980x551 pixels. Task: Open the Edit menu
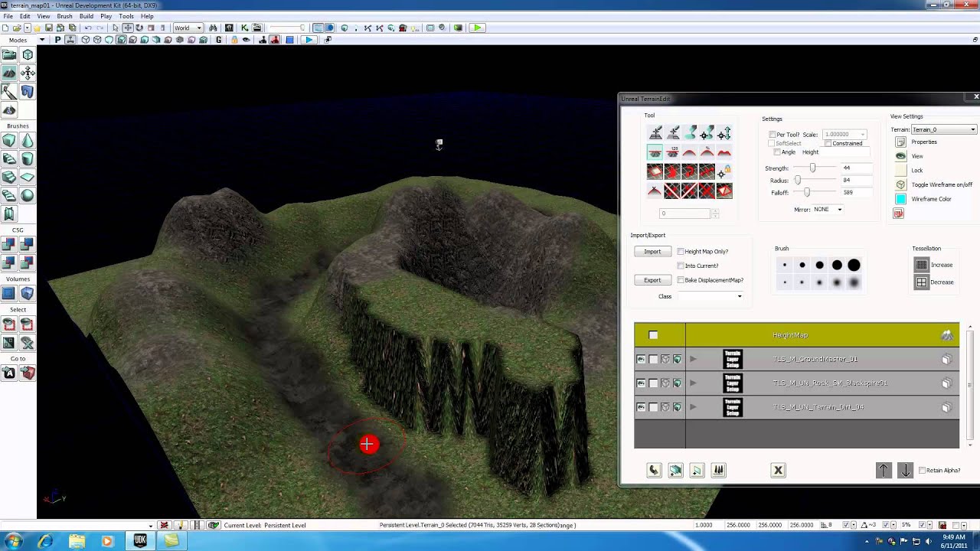pyautogui.click(x=25, y=16)
